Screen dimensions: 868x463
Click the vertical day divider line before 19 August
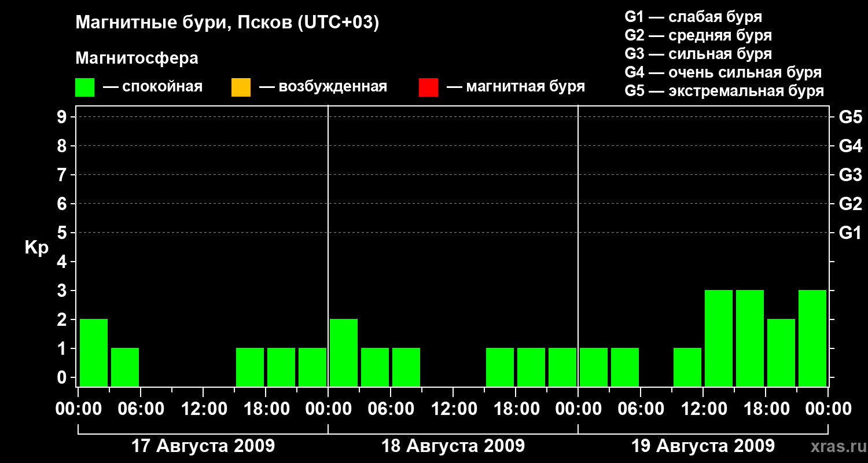coord(578,246)
